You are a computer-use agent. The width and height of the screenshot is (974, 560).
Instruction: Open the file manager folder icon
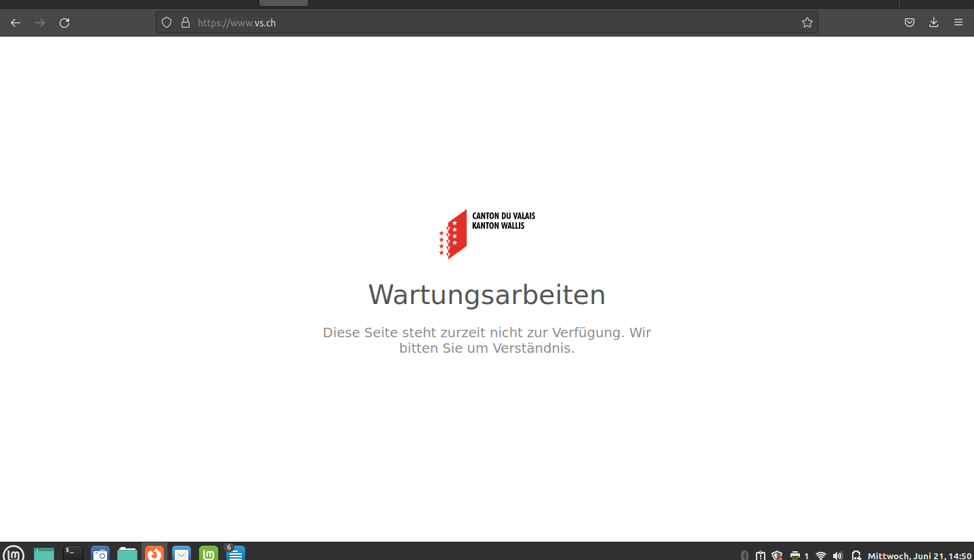click(127, 553)
